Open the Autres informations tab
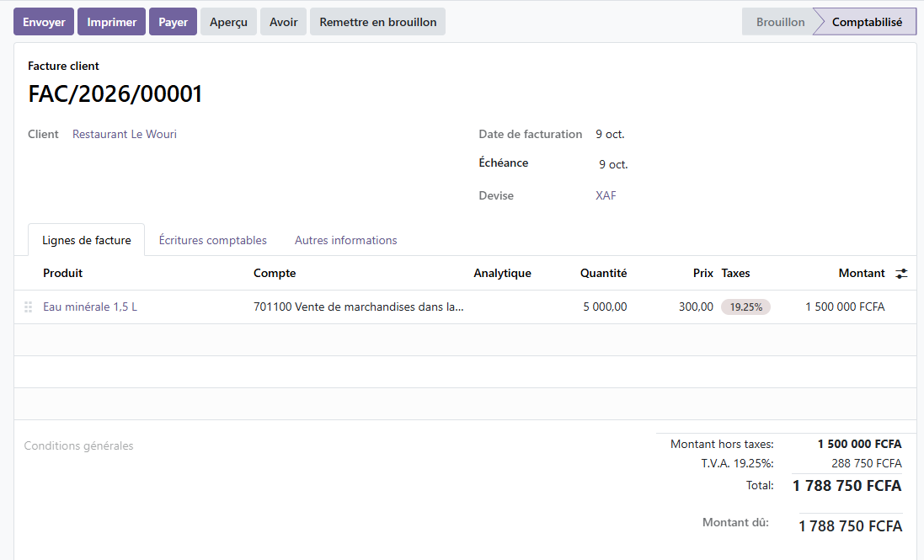This screenshot has width=924, height=560. [346, 240]
